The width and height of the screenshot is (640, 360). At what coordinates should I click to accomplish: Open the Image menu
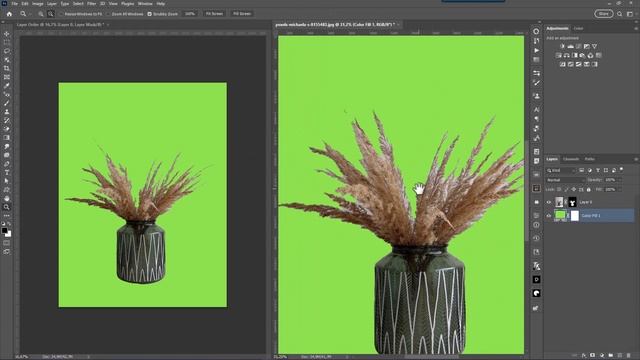38,4
